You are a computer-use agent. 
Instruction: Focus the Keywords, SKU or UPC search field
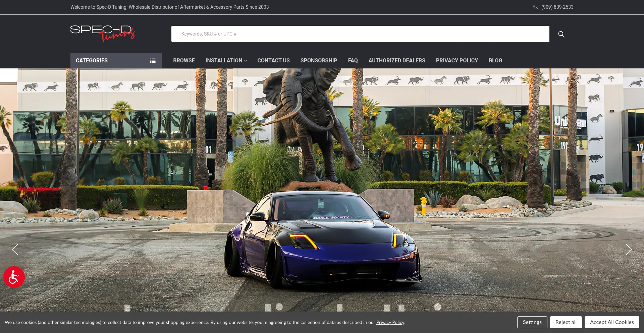coord(360,34)
